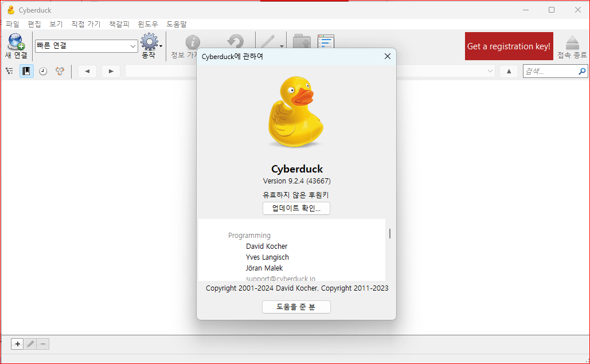The height and width of the screenshot is (364, 590).
Task: Open the 보기 menu
Action: pos(56,24)
